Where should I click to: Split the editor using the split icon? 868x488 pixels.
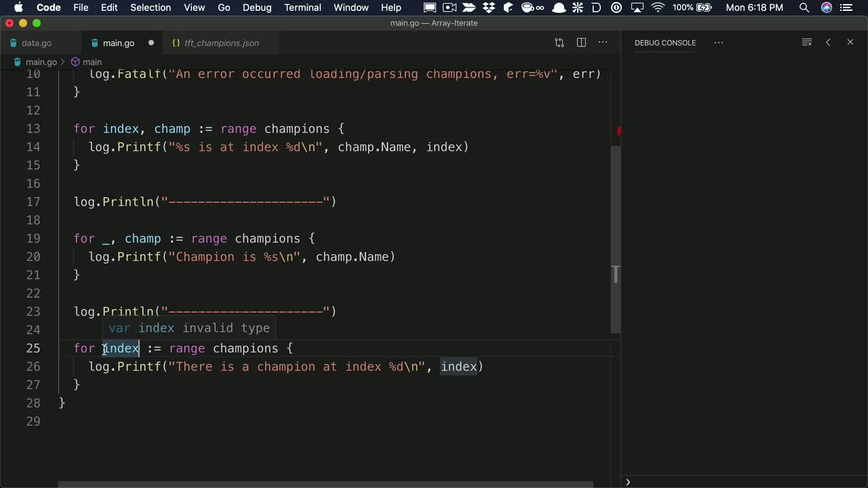pyautogui.click(x=581, y=42)
